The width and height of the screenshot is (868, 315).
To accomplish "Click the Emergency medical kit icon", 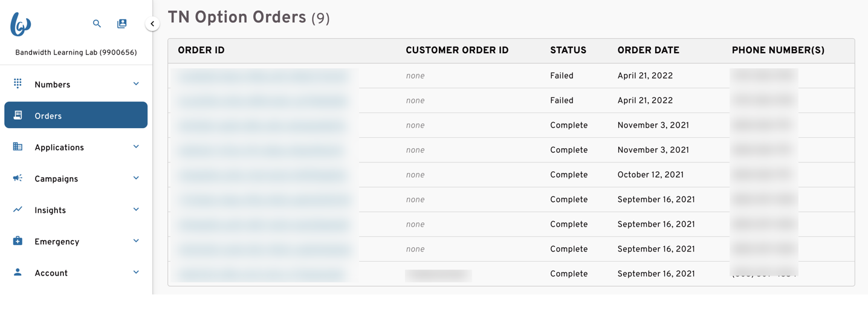I will click(x=18, y=241).
